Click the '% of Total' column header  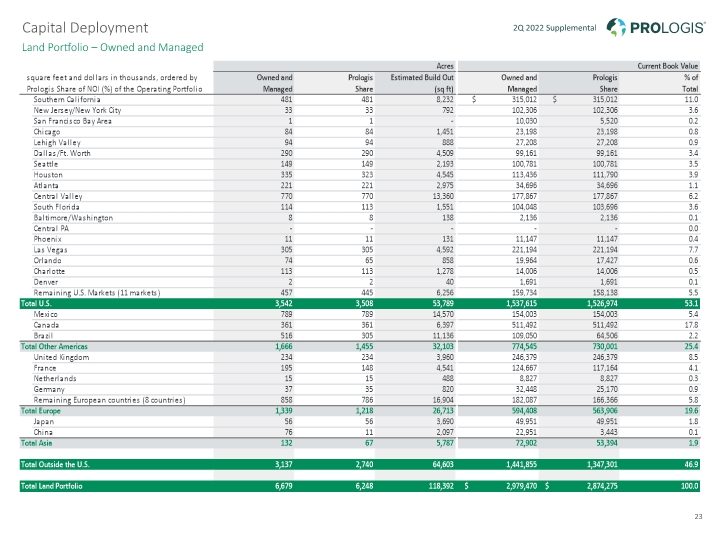691,83
